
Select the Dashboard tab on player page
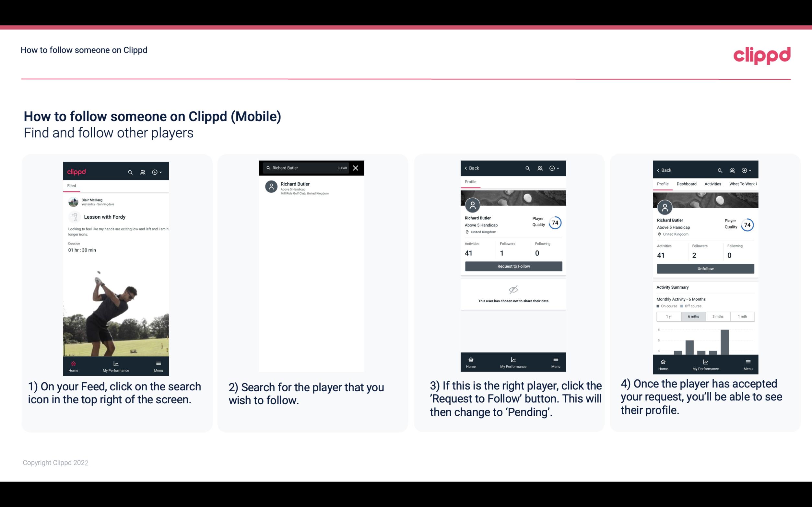point(687,184)
